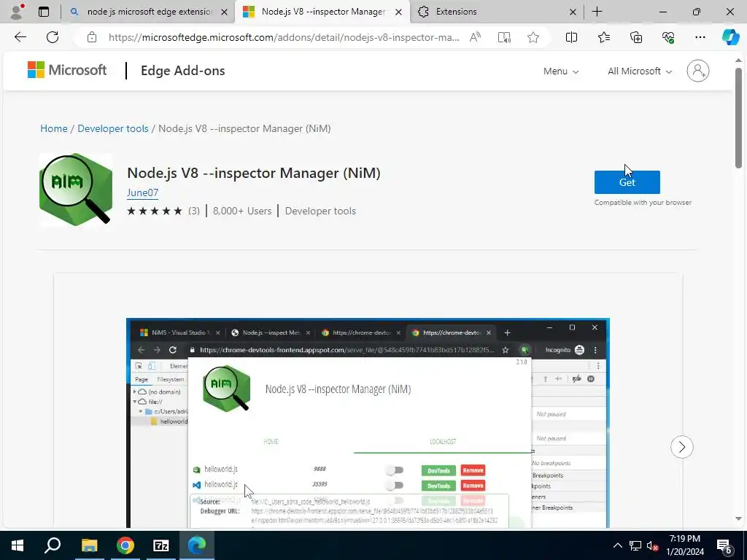Close the node js search tab

225,12
